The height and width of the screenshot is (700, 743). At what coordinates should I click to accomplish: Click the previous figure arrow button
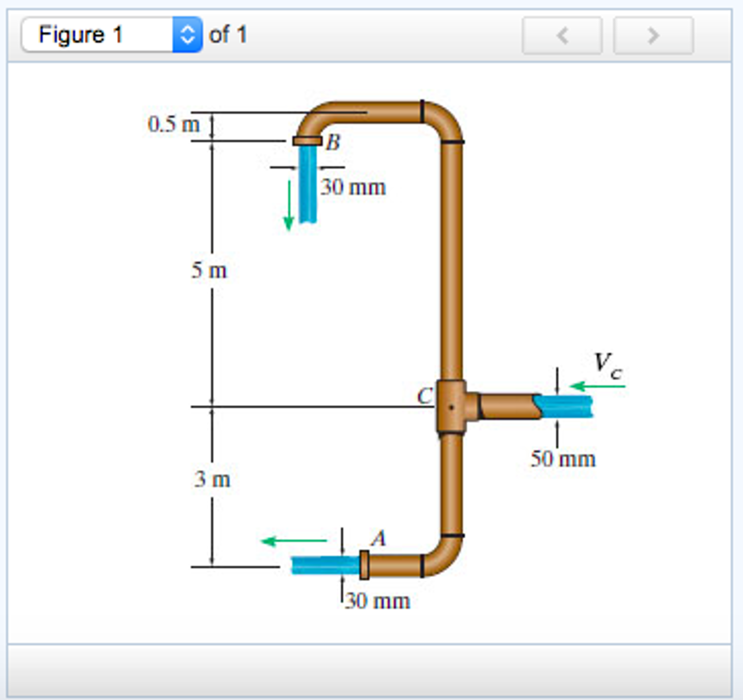coord(563,36)
